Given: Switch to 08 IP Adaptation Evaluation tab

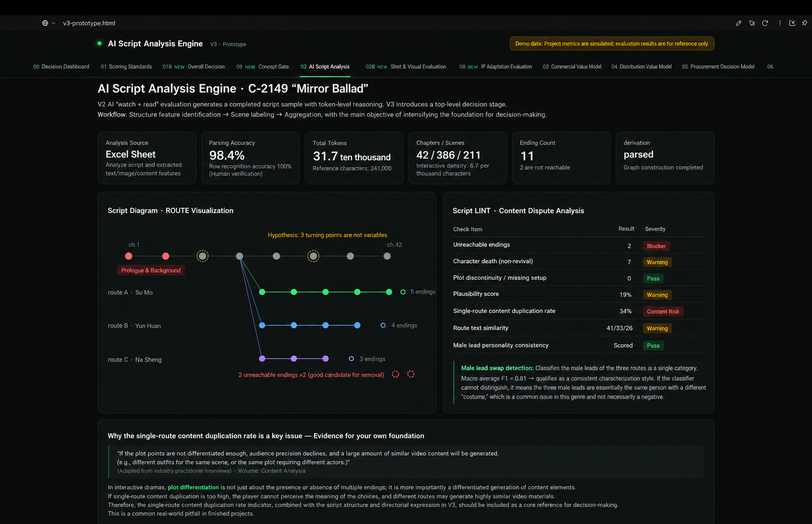Looking at the screenshot, I should 495,67.
